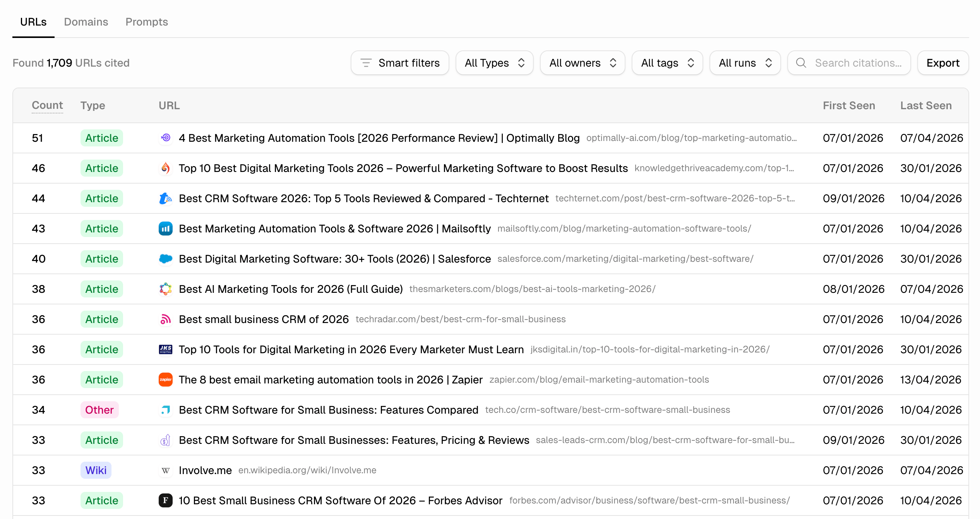Open Best CRM Software 2026 Techternet link
Viewport: 980px width, 519px height.
click(363, 198)
